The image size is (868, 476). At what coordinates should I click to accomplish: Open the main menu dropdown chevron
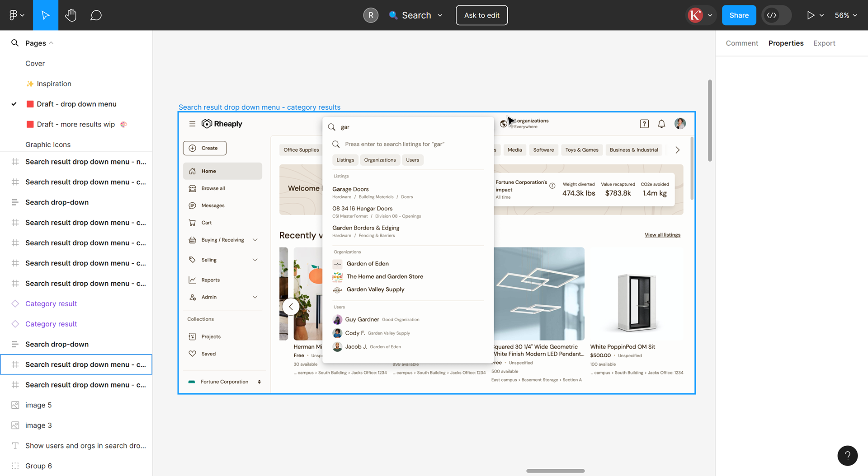pos(22,15)
